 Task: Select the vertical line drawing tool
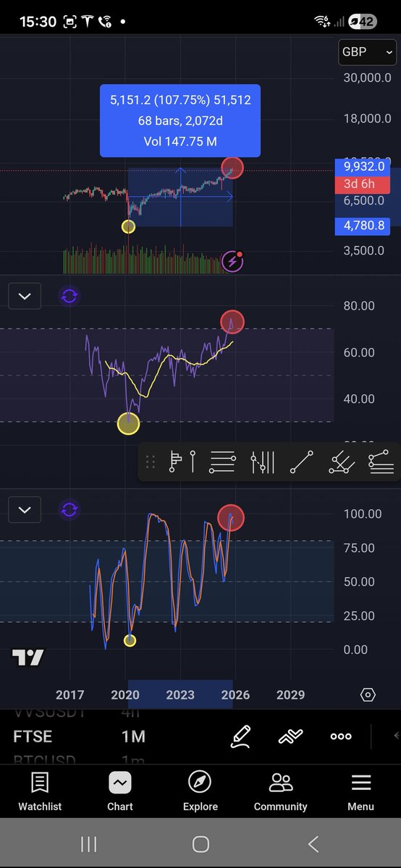coord(193,461)
